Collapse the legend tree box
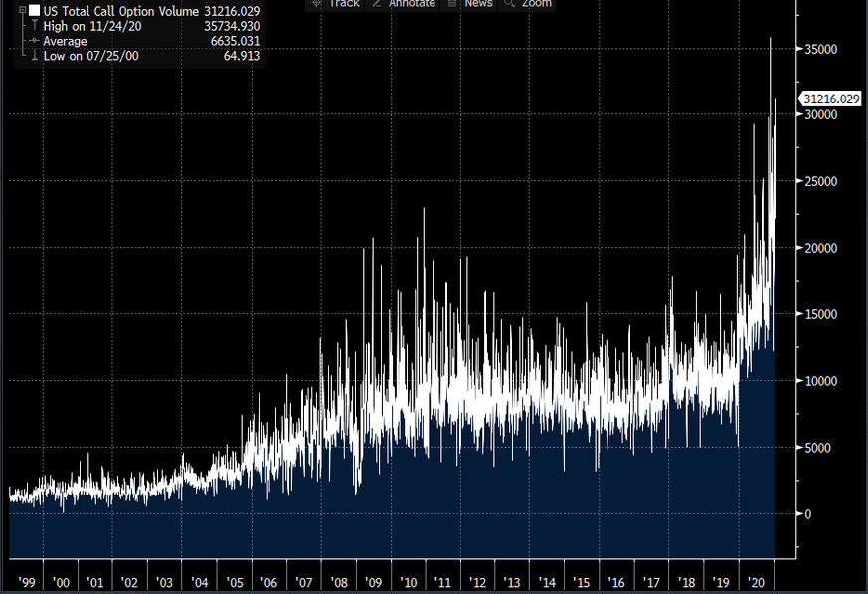This screenshot has height=594, width=868. (x=23, y=10)
